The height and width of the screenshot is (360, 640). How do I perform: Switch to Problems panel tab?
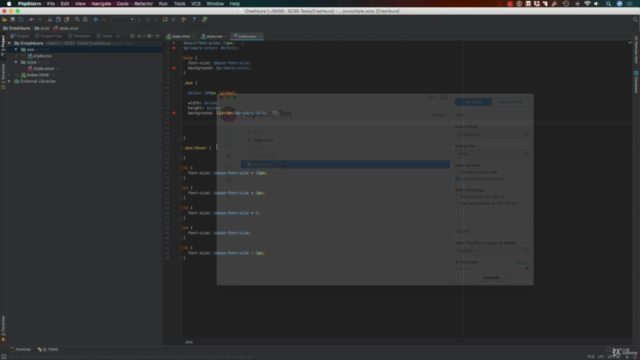(80, 36)
